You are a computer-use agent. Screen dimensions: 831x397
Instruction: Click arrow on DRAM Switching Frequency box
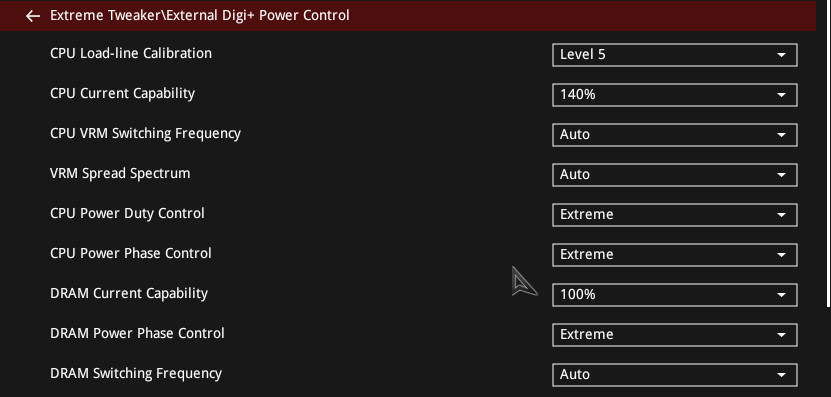781,375
